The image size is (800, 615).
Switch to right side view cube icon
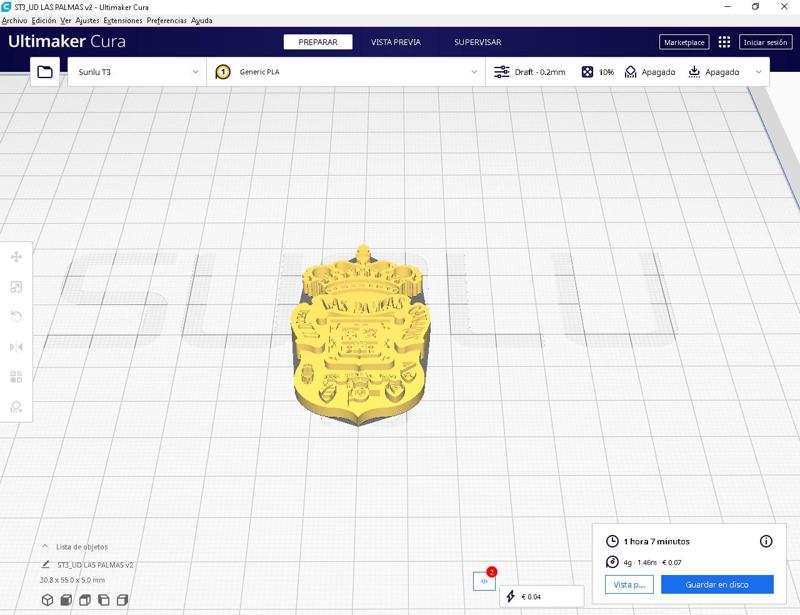122,600
